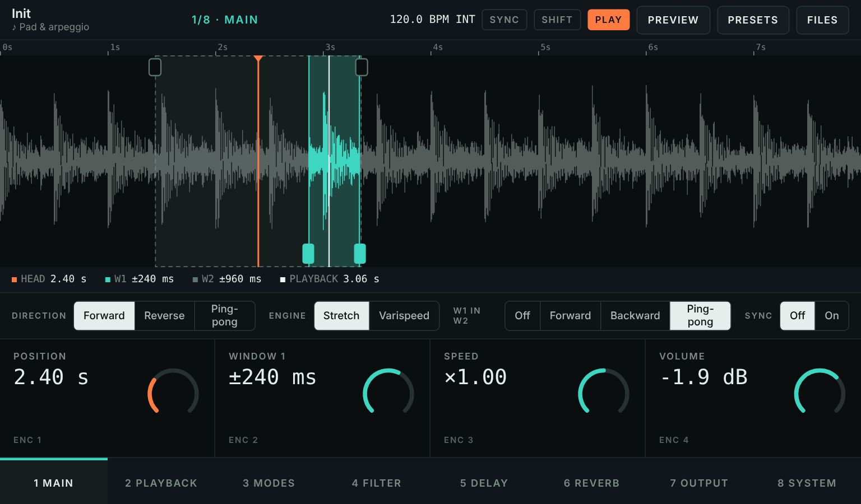Toggle the orange PLAY button
Screen dimensions: 861x504
[x=608, y=20]
